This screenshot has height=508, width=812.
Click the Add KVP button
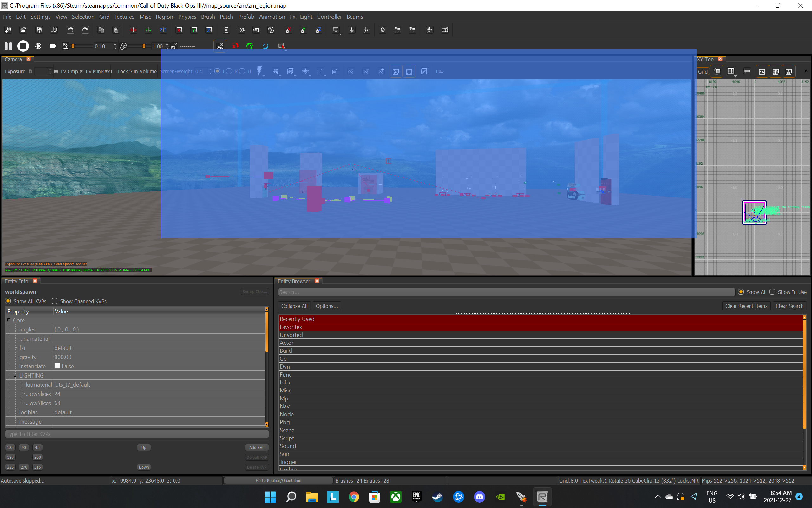point(257,447)
